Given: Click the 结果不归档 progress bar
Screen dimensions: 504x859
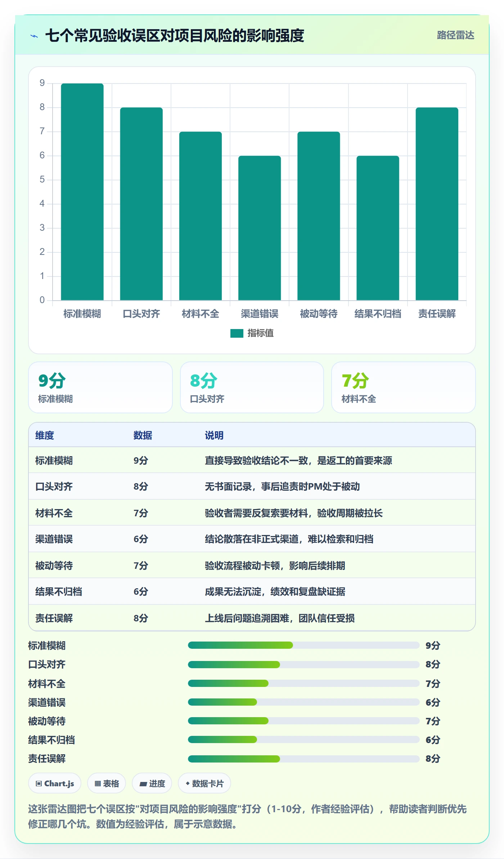Looking at the screenshot, I should (x=304, y=740).
